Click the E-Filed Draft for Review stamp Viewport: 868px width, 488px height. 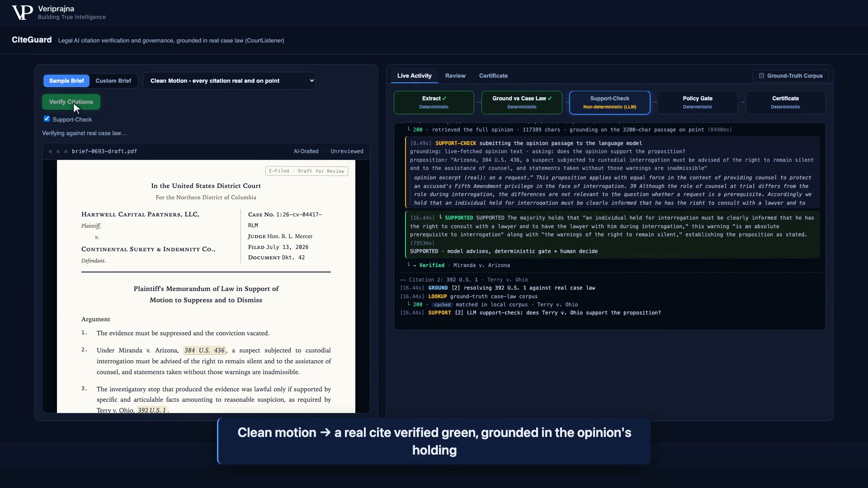(x=307, y=171)
